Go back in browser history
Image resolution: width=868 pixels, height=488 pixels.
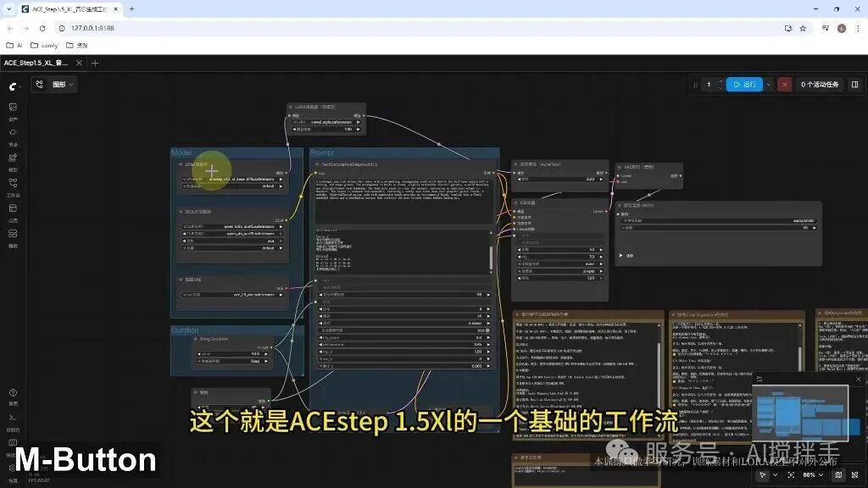(10, 28)
